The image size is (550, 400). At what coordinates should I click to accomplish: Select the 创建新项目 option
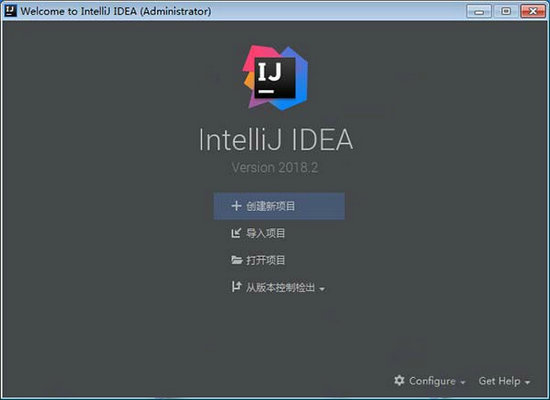pyautogui.click(x=279, y=206)
